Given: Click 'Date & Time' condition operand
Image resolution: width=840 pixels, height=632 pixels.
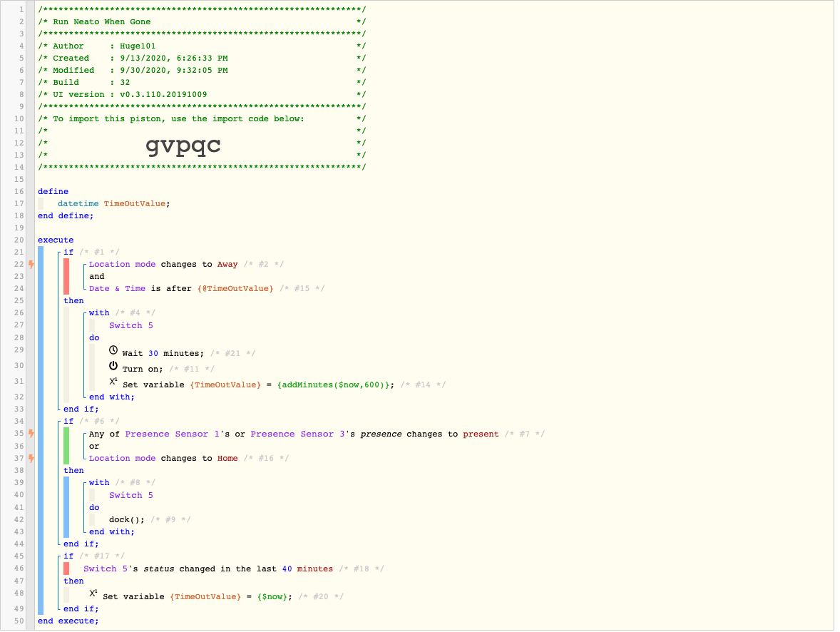Looking at the screenshot, I should click(117, 288).
